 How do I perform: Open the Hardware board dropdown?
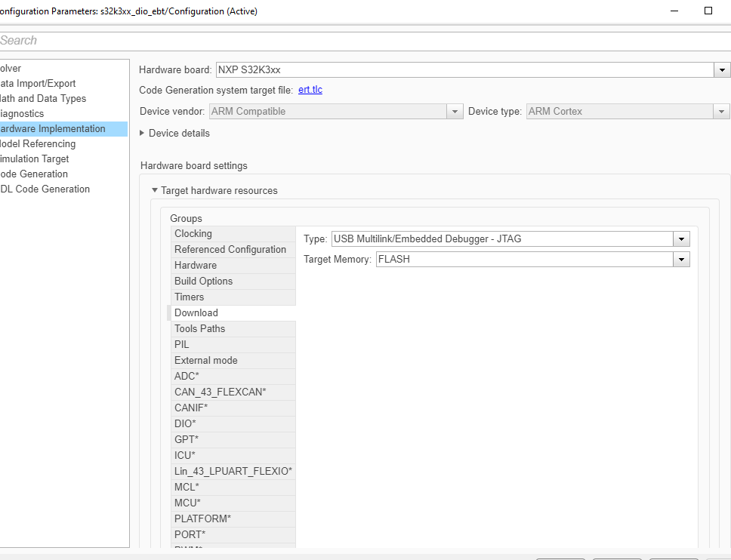click(x=722, y=69)
